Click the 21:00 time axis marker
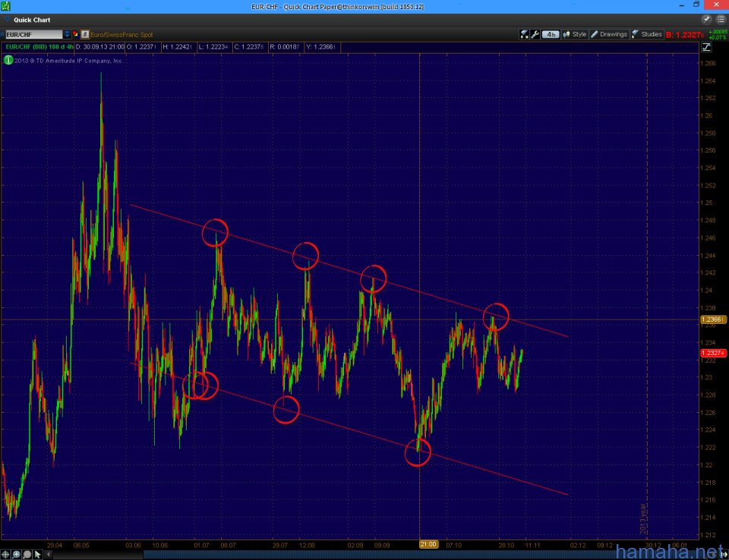Image resolution: width=729 pixels, height=560 pixels. click(428, 544)
